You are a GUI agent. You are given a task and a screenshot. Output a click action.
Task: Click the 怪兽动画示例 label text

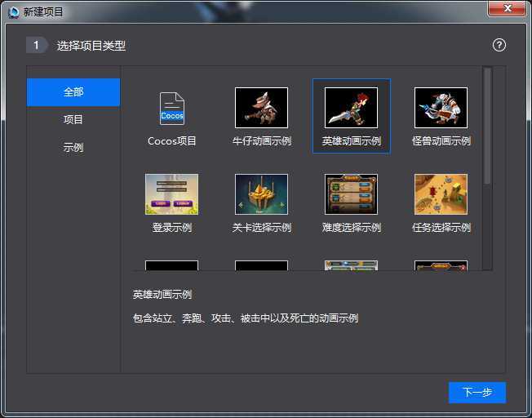[x=441, y=141]
